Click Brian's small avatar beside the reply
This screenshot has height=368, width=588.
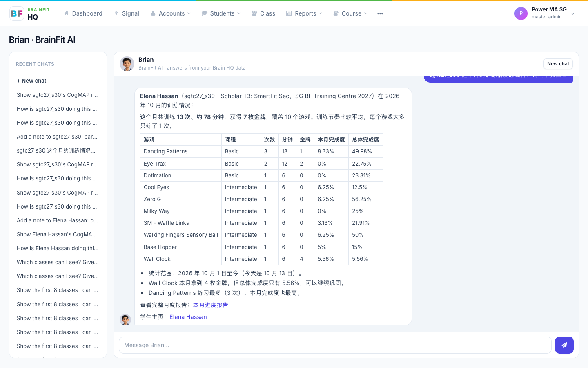pyautogui.click(x=125, y=320)
